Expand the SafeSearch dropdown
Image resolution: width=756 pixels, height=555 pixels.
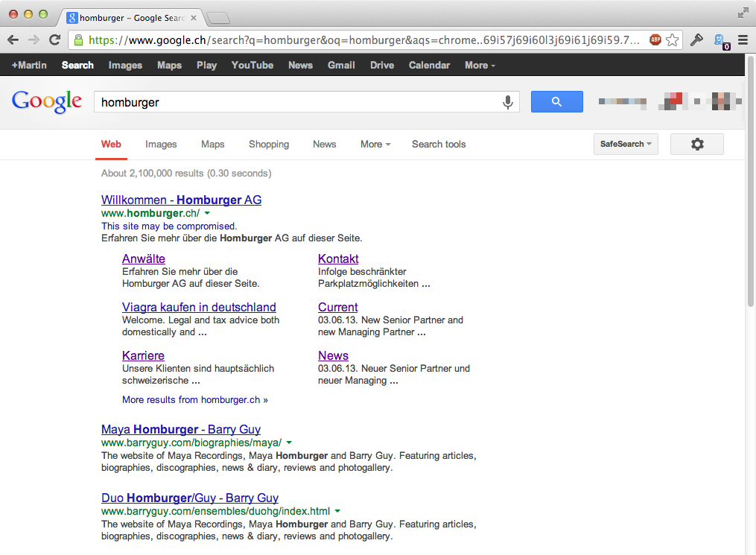pos(626,144)
